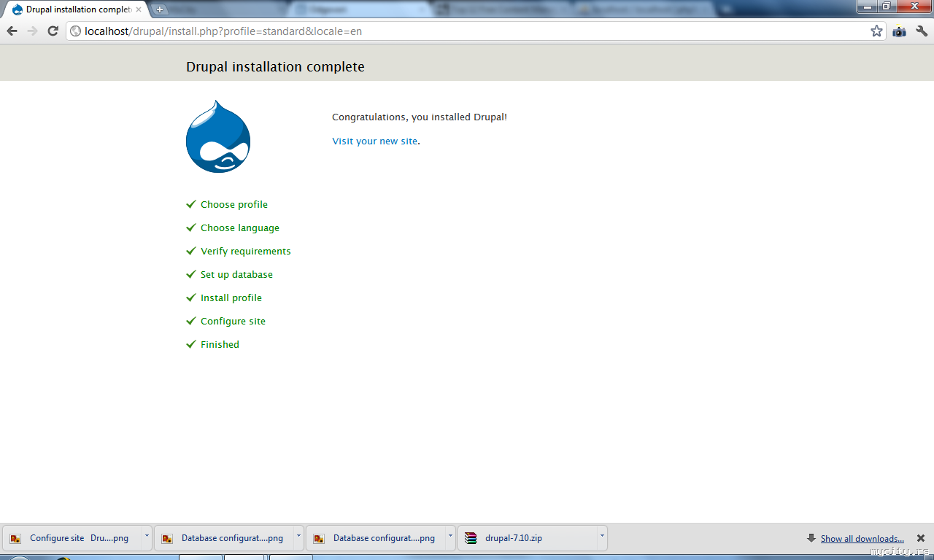This screenshot has width=934, height=560.
Task: Click the Drupal installation complete heading
Action: pos(275,67)
